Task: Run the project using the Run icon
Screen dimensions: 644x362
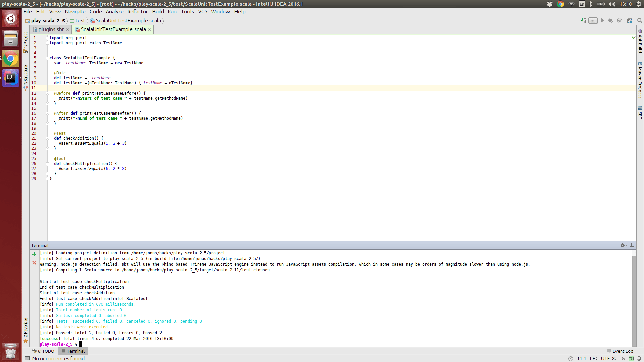Action: [x=602, y=20]
